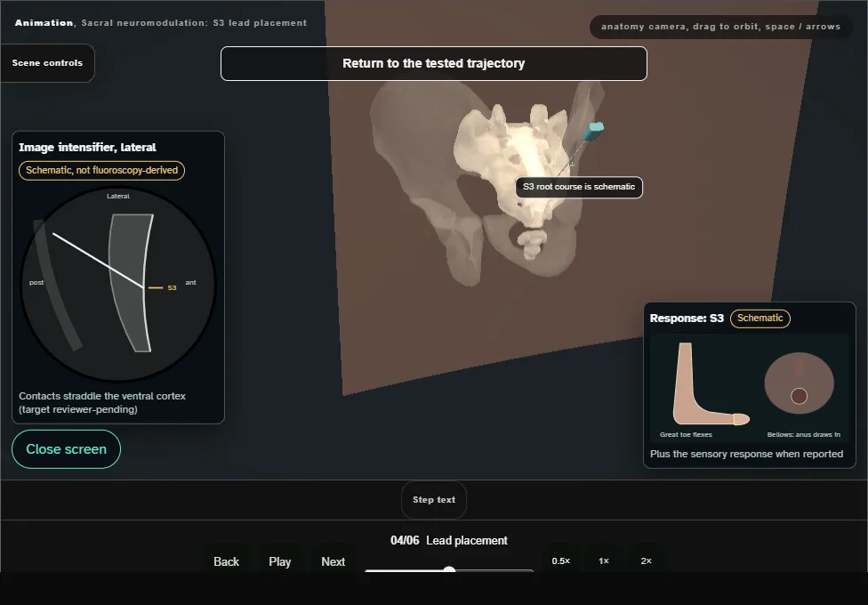This screenshot has width=868, height=605.
Task: Click the orange S3 marker in lateral view
Action: click(x=163, y=287)
